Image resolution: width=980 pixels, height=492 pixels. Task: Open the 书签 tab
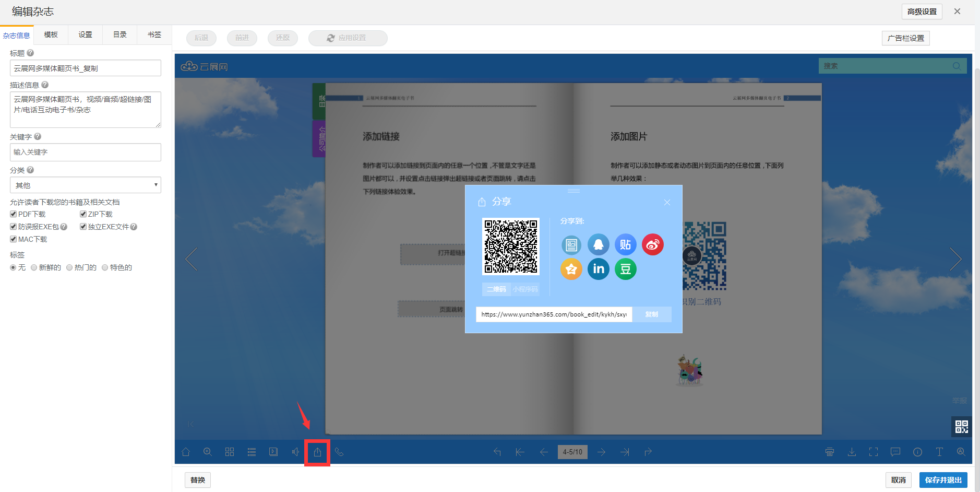154,34
